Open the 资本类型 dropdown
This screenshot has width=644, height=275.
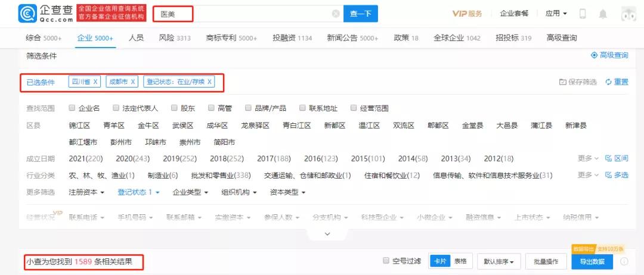coord(287,192)
